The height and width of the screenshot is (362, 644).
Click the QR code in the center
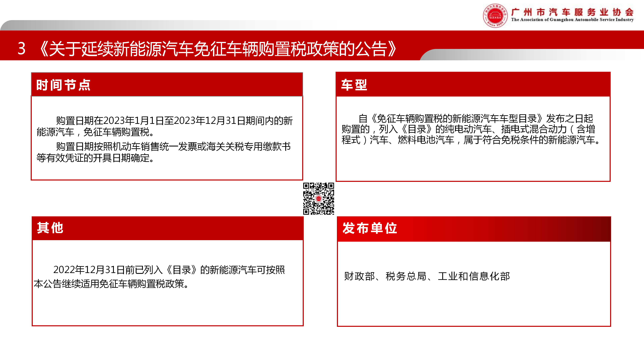318,199
